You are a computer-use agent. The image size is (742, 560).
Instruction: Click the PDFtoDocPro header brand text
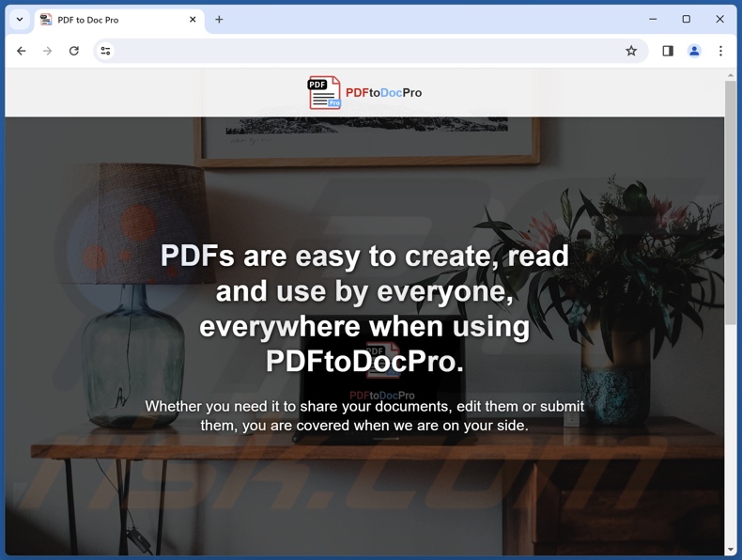point(384,93)
